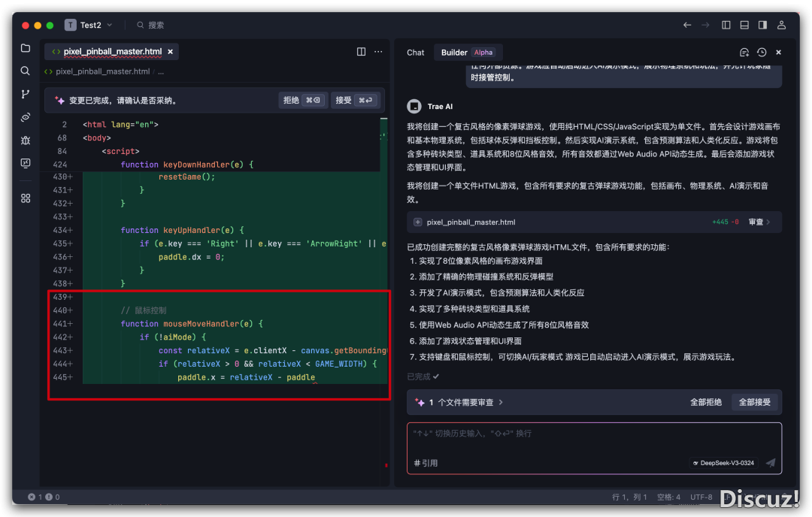This screenshot has width=812, height=517.
Task: Toggle the right AI panel layout icon
Action: (x=762, y=25)
